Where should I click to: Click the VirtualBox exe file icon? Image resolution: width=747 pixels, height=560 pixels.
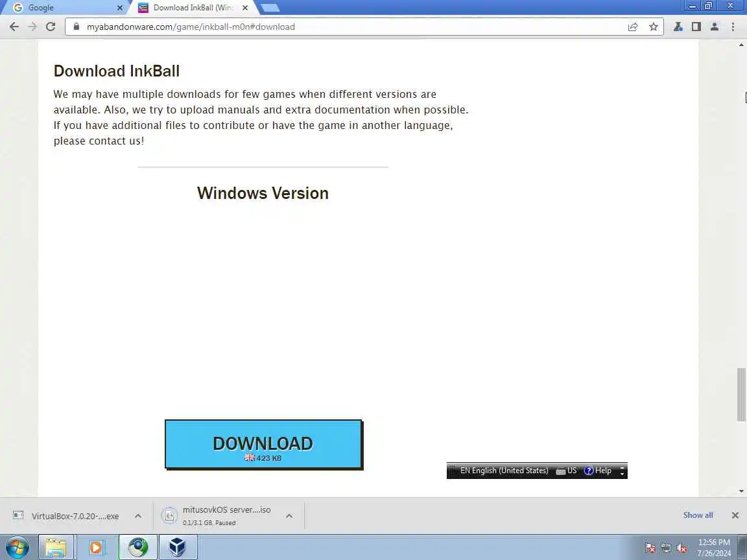(18, 515)
